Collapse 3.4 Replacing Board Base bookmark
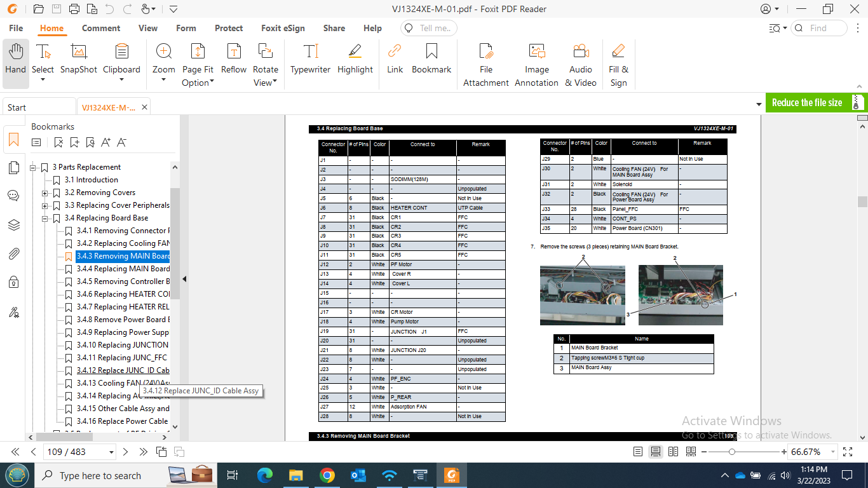The height and width of the screenshot is (488, 868). [45, 218]
